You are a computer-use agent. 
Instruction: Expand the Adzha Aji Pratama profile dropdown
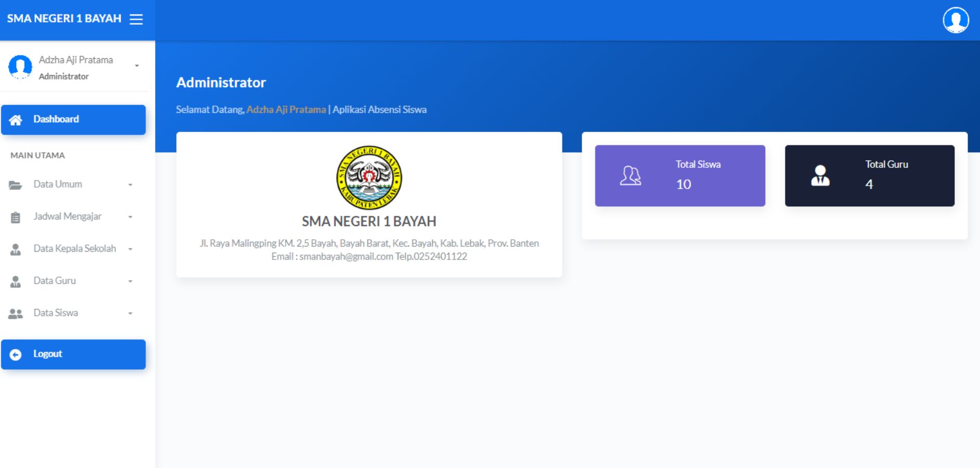pyautogui.click(x=137, y=66)
